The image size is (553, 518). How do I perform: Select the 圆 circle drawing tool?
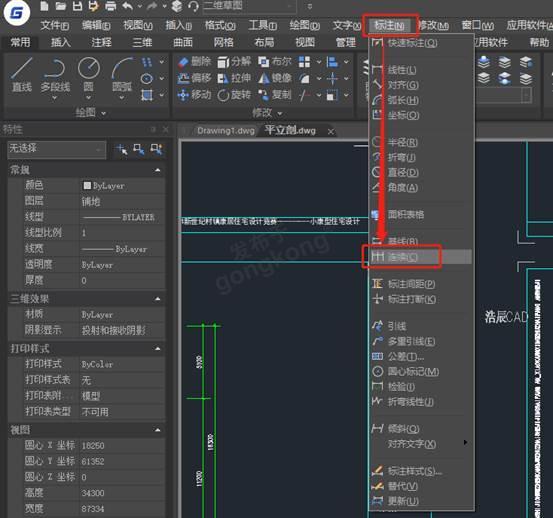click(88, 76)
